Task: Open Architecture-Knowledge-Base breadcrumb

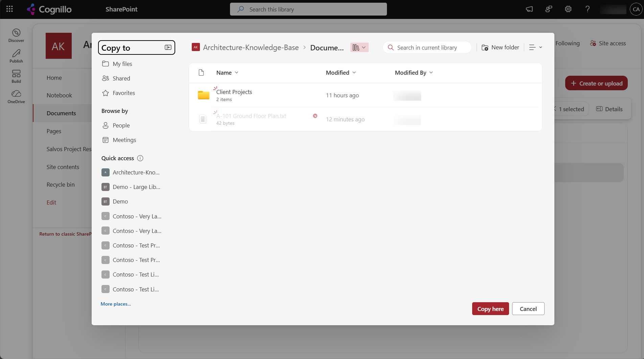Action: [x=251, y=47]
